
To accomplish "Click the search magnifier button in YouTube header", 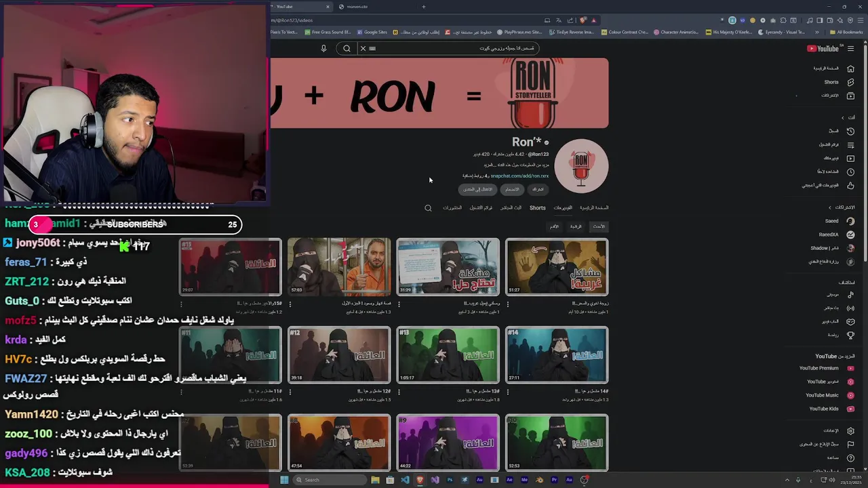I will (347, 48).
